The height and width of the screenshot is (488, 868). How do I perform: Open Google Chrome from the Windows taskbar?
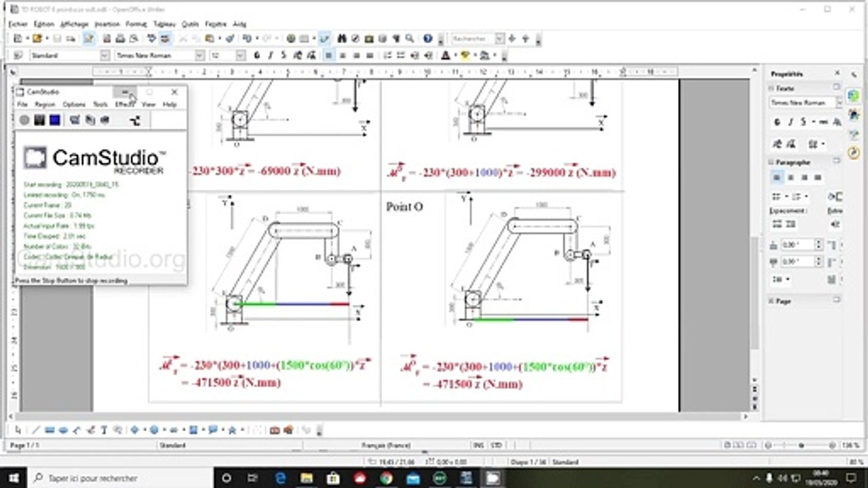(386, 478)
